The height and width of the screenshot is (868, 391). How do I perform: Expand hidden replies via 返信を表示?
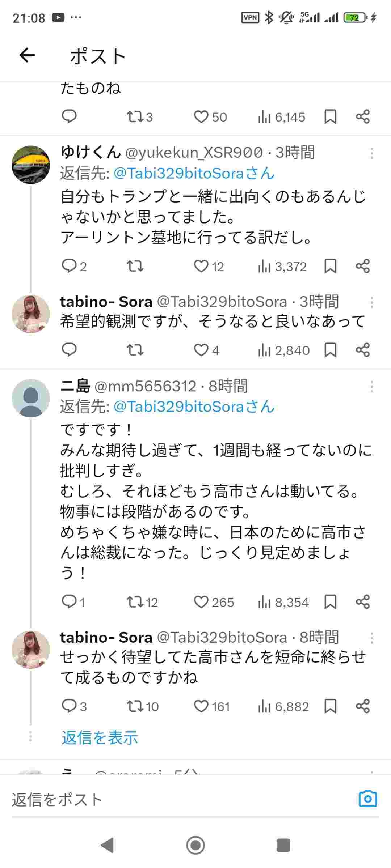(100, 737)
